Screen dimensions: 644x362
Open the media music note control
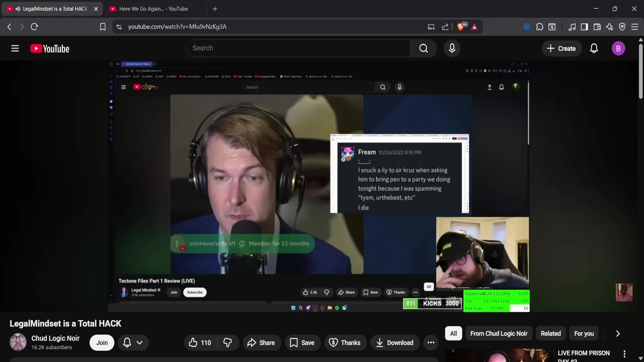tap(572, 27)
